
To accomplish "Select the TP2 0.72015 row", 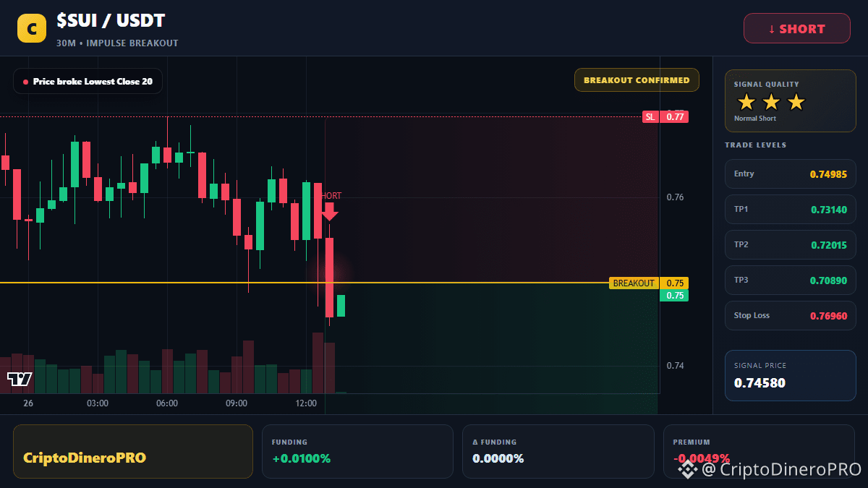I will [x=791, y=244].
